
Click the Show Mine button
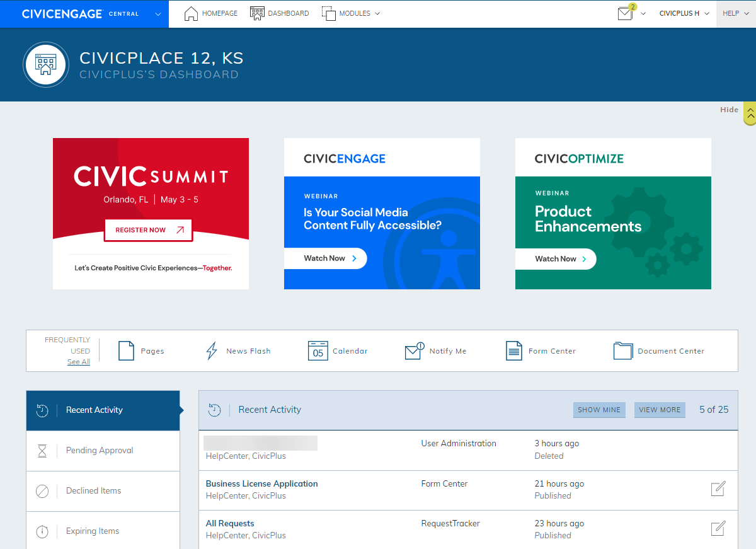pyautogui.click(x=599, y=410)
